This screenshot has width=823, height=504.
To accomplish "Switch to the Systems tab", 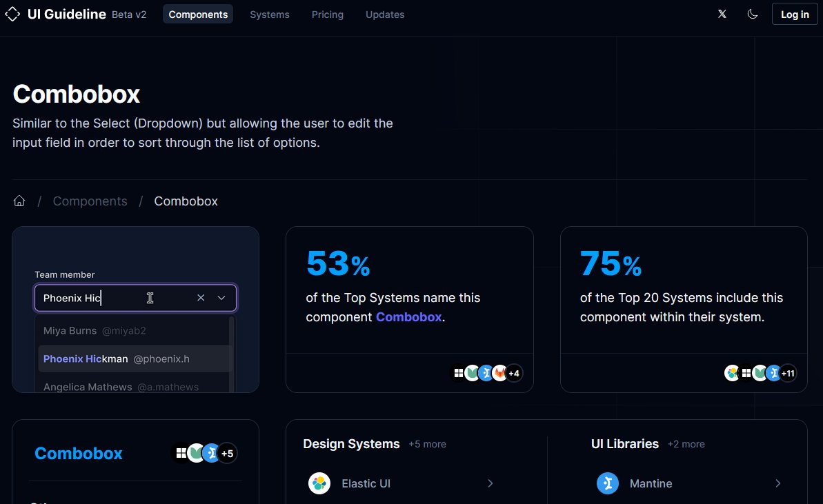I will pos(269,14).
